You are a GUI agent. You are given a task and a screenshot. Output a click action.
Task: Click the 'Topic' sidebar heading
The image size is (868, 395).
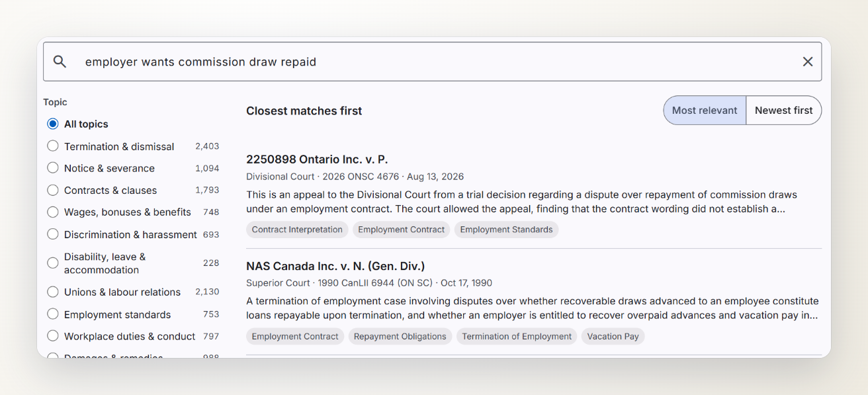(x=56, y=102)
